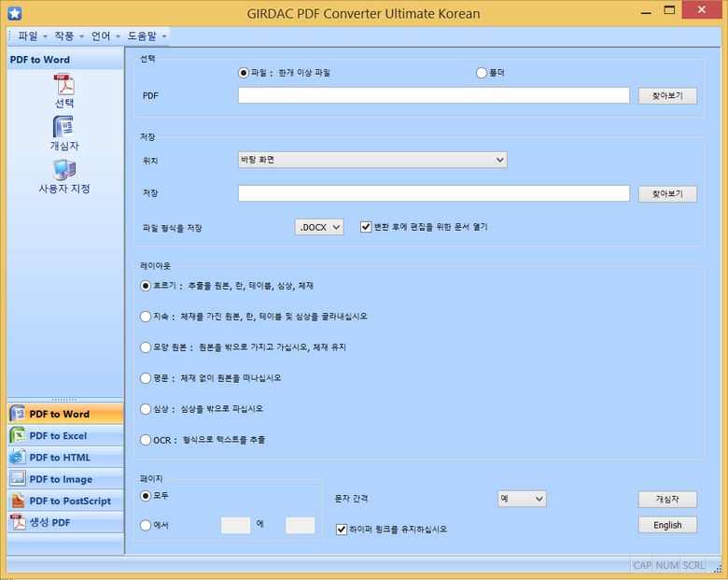The image size is (728, 580).
Task: Click the 개심자 convert button
Action: coord(667,499)
